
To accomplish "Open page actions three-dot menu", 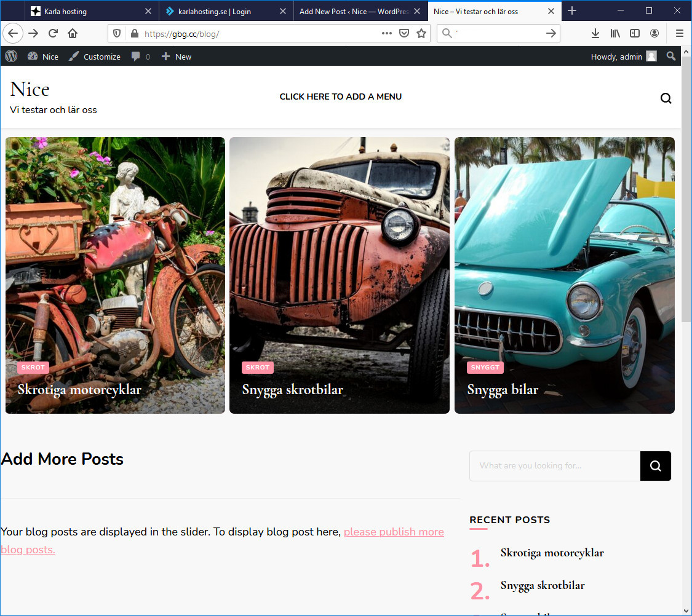I will (x=387, y=33).
